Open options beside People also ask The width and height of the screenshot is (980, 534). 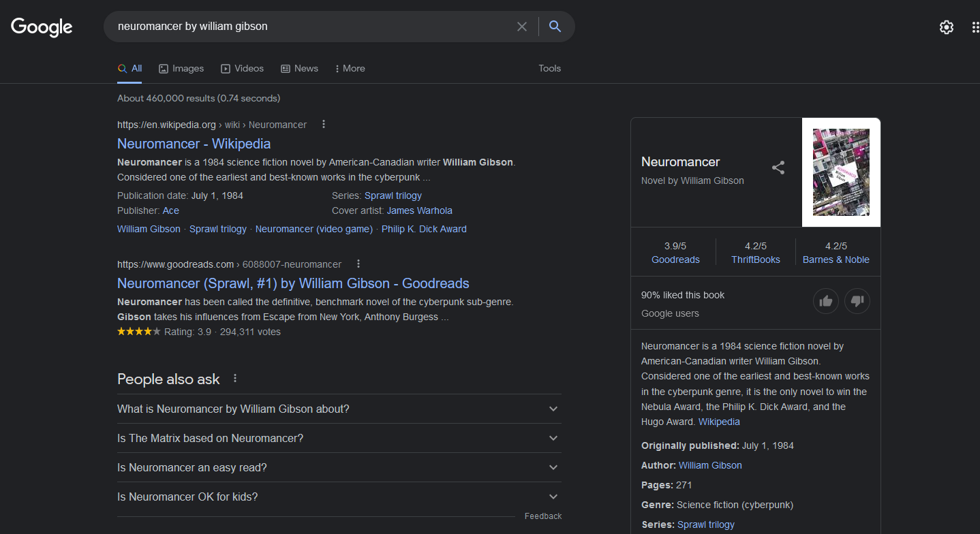[x=235, y=378]
